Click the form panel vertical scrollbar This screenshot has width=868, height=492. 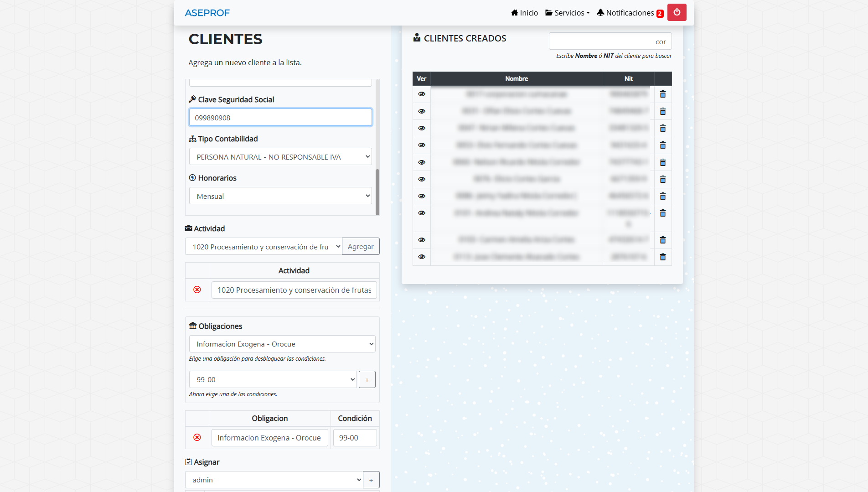(377, 192)
